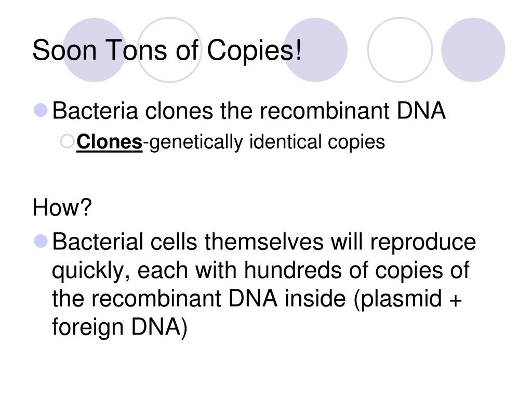Click the word "Bacteria" in first bullet
The height and width of the screenshot is (399, 532).
click(95, 111)
